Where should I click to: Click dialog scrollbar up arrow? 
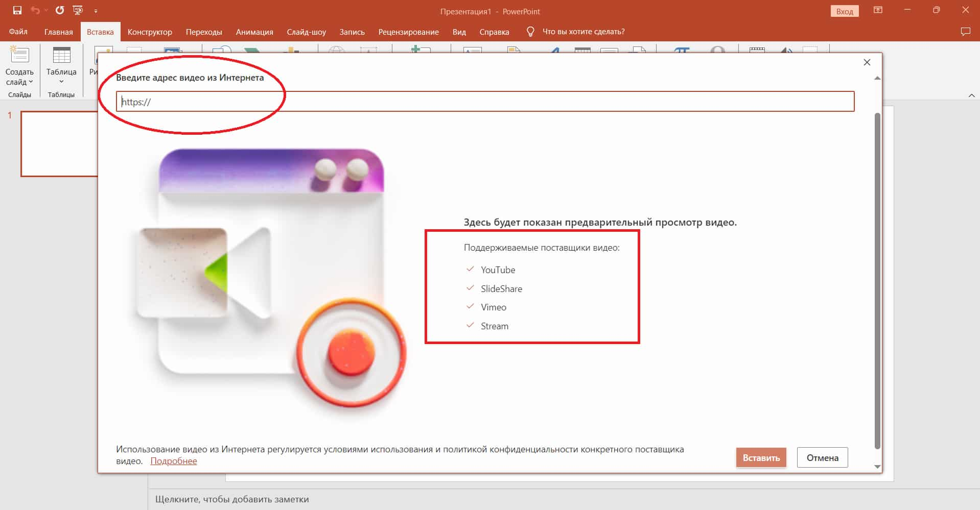coord(877,78)
